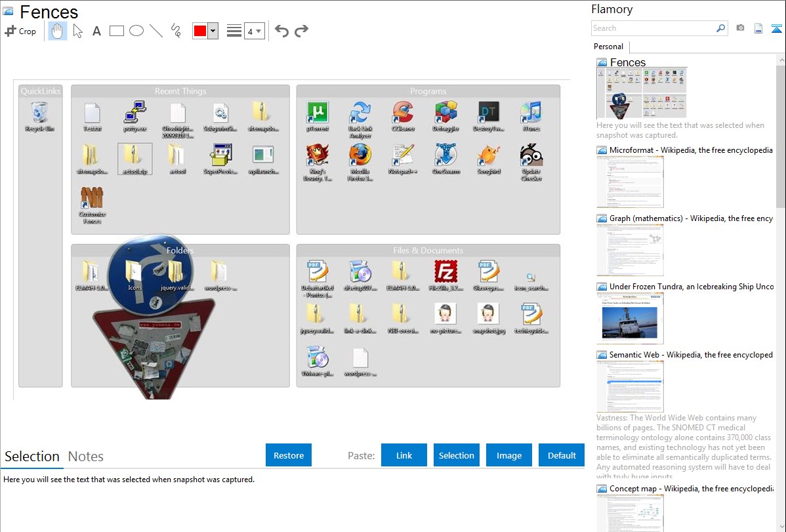Undo the last edit

pyautogui.click(x=281, y=31)
